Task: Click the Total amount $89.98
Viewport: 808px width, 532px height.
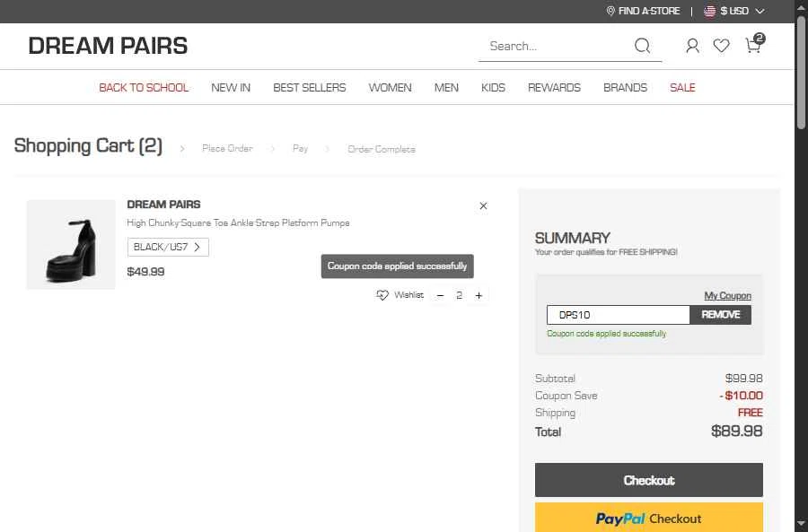Action: tap(737, 431)
